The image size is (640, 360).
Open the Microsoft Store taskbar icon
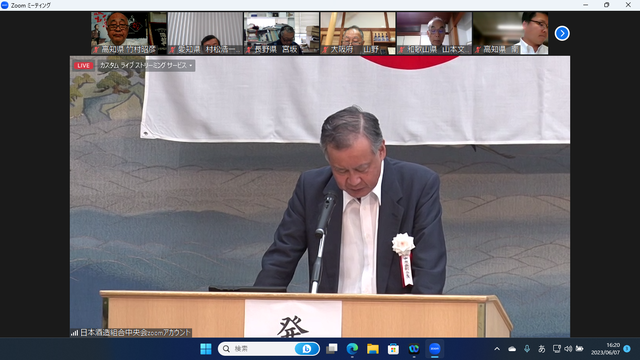[x=393, y=349]
